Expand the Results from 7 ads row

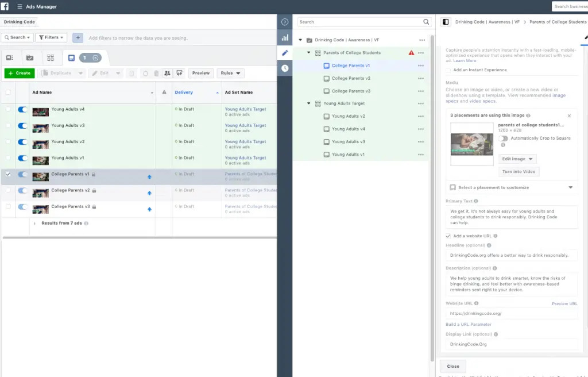(x=34, y=224)
